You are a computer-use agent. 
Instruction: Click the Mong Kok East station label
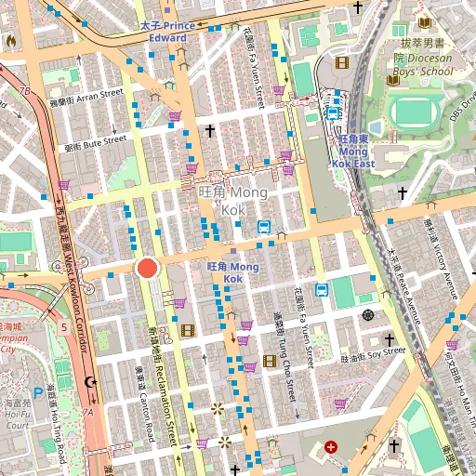(x=353, y=152)
